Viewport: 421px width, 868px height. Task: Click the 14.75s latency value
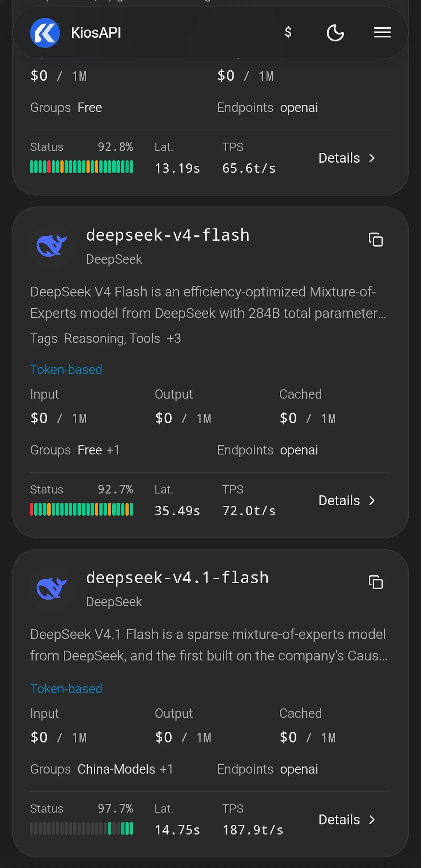click(x=177, y=830)
